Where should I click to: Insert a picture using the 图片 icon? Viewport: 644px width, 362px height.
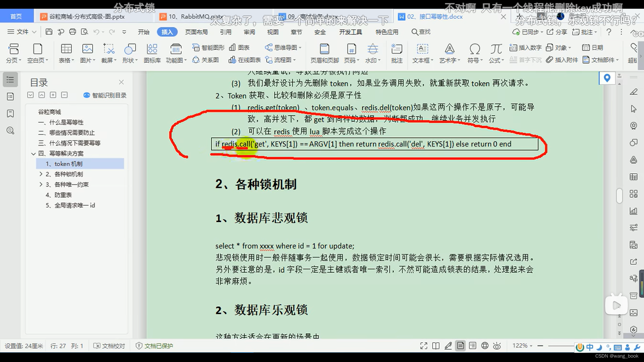(87, 53)
